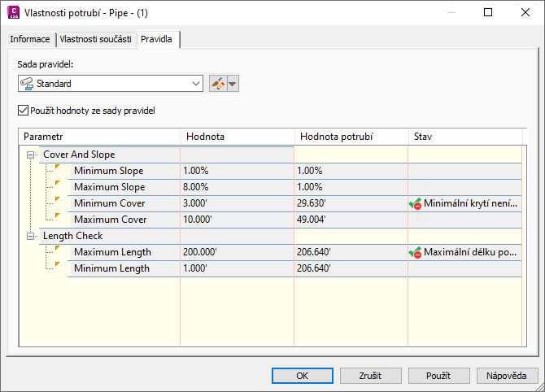Click the Zrušit button
Screen dimensions: 545x392
click(370, 376)
